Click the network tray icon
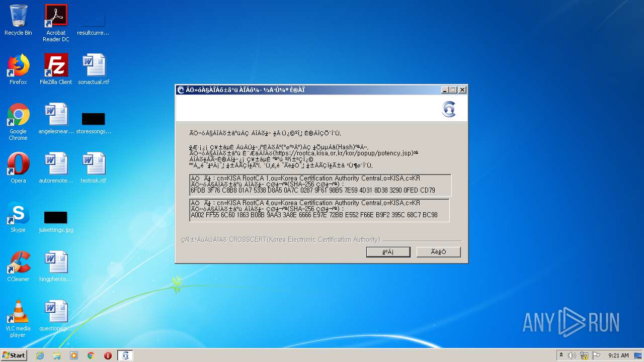The height and width of the screenshot is (362, 644). pyautogui.click(x=584, y=355)
